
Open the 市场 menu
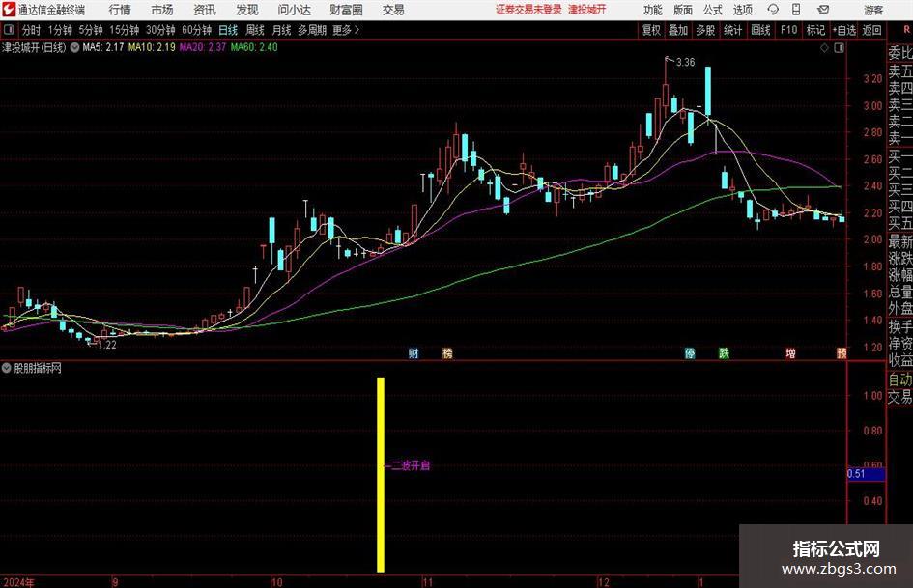tap(162, 10)
